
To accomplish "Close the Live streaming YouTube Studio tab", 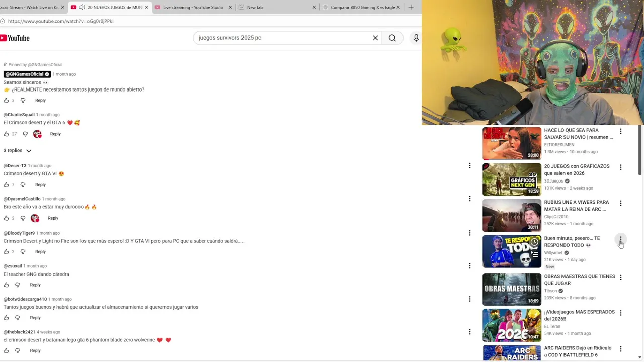I will tap(230, 7).
